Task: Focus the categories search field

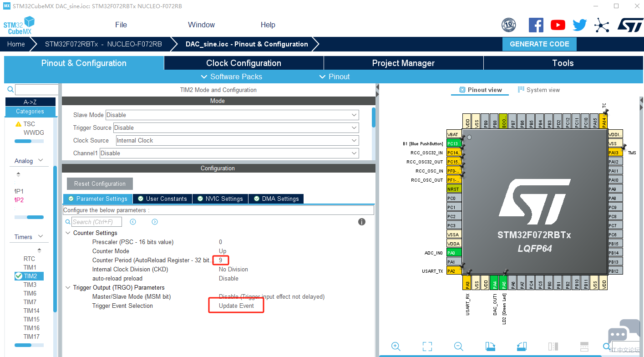Action: (36, 90)
